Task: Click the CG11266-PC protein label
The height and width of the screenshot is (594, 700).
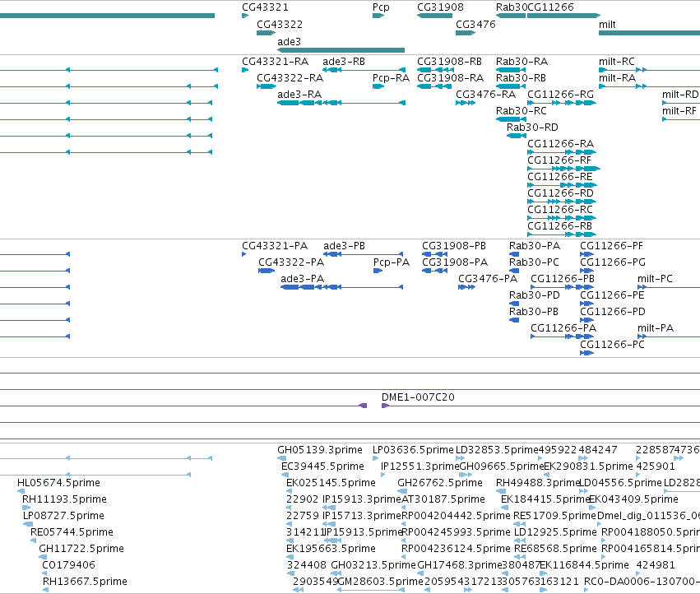Action: click(613, 345)
